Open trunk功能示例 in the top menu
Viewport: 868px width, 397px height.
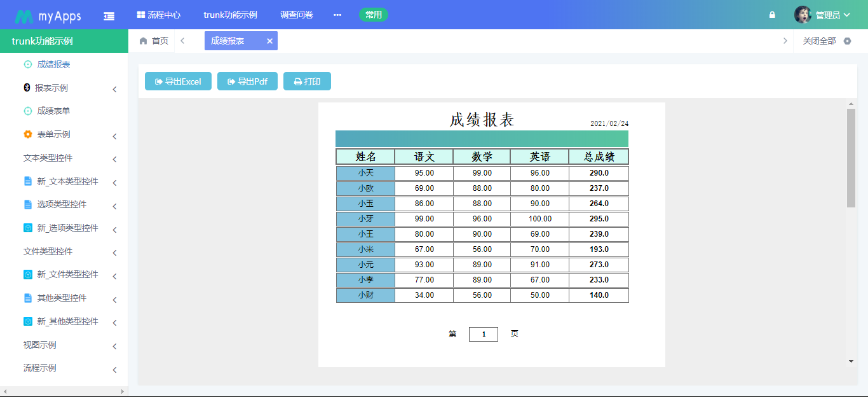point(230,15)
